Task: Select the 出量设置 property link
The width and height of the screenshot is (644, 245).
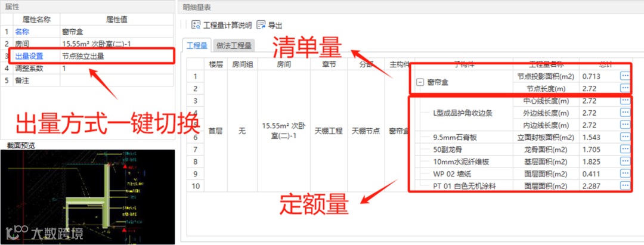Action: tap(29, 56)
